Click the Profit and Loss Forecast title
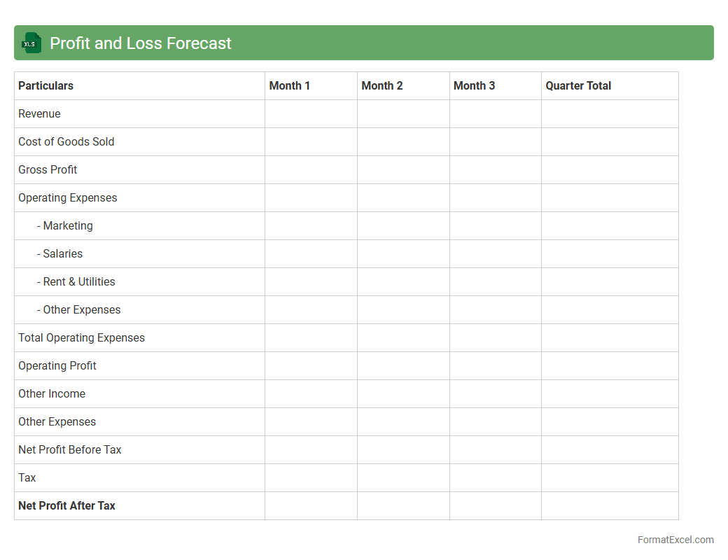 coord(140,43)
